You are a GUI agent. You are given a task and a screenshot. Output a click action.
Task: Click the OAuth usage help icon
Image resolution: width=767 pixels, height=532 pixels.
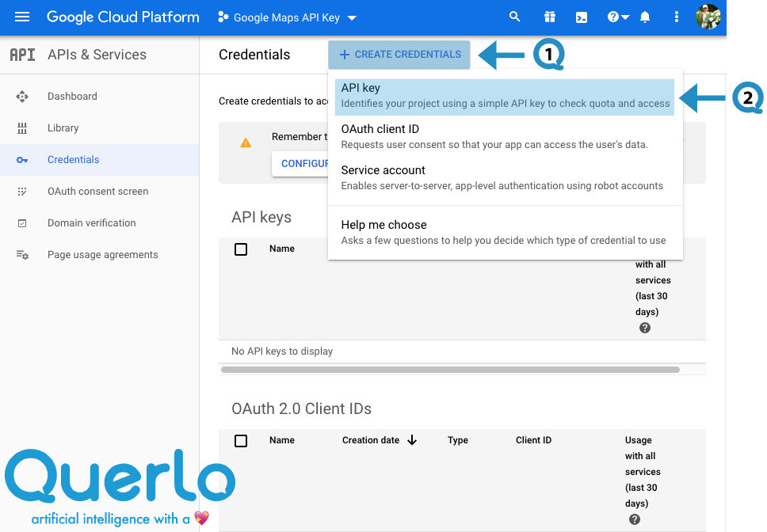point(635,519)
